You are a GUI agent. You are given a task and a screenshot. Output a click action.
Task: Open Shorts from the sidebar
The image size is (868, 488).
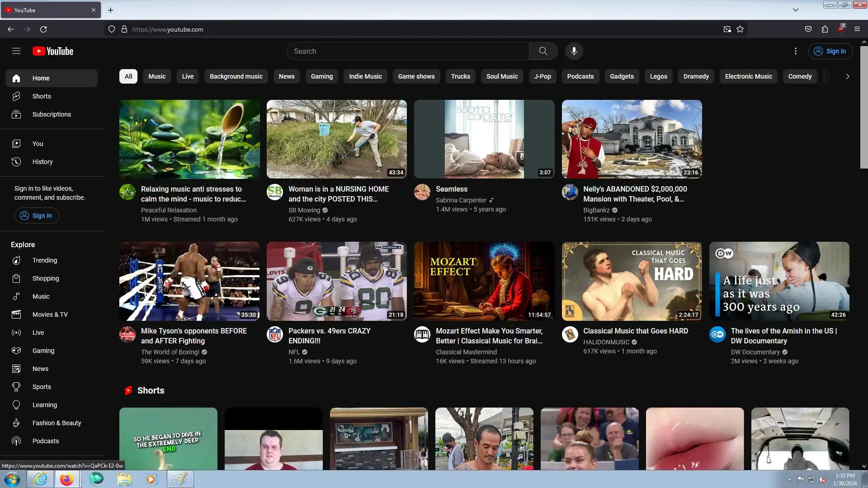(42, 96)
